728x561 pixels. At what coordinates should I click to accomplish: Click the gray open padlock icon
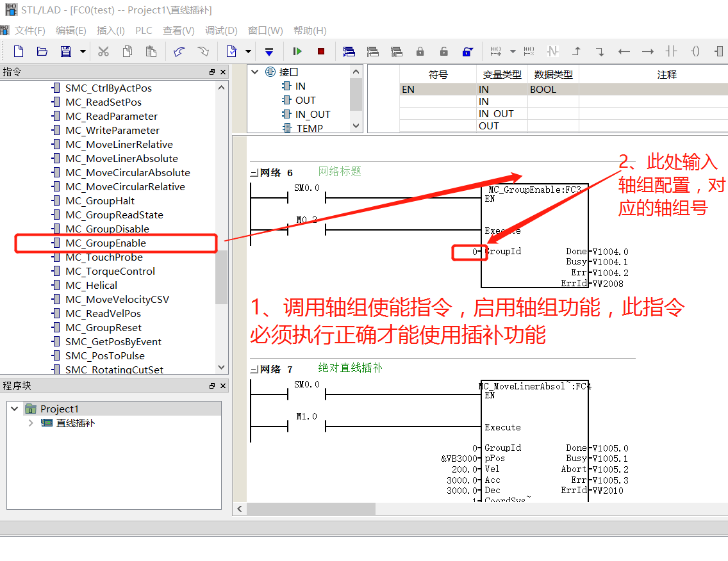pos(444,51)
